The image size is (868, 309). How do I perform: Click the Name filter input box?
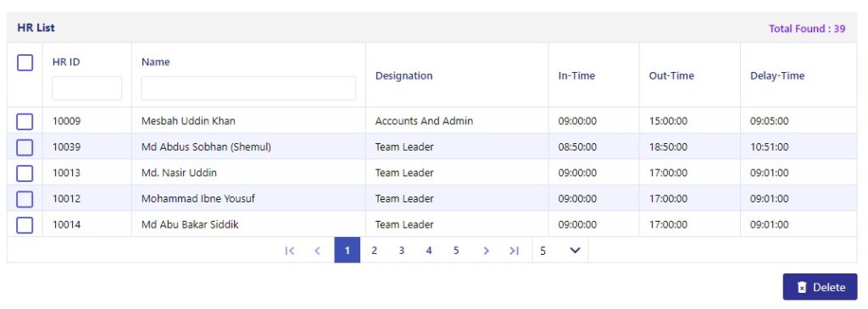pyautogui.click(x=248, y=88)
